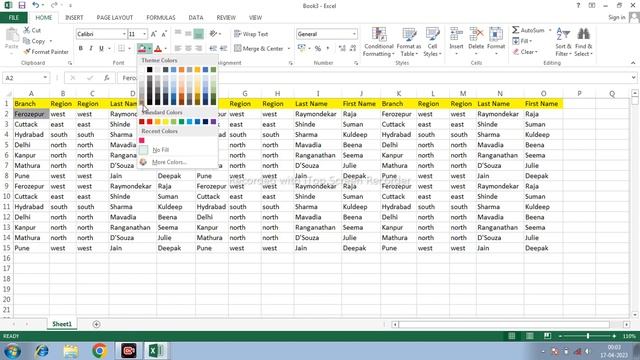
Task: Toggle Underline formatting
Action: pos(101,49)
